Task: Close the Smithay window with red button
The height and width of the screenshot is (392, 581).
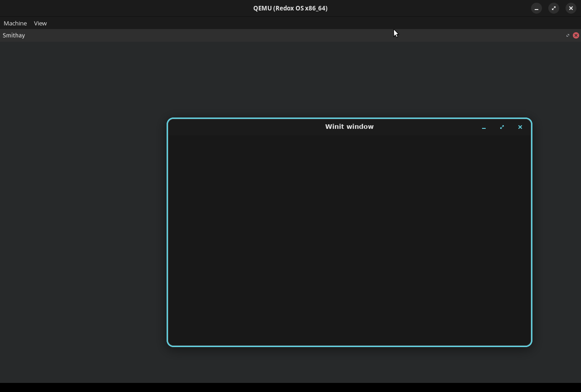Action: (x=576, y=35)
